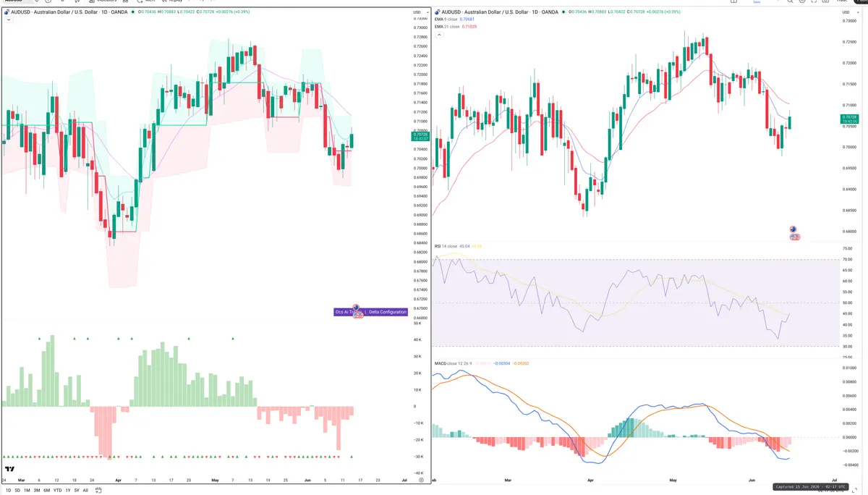Set time range to 3M
868x495 pixels.
[36, 490]
